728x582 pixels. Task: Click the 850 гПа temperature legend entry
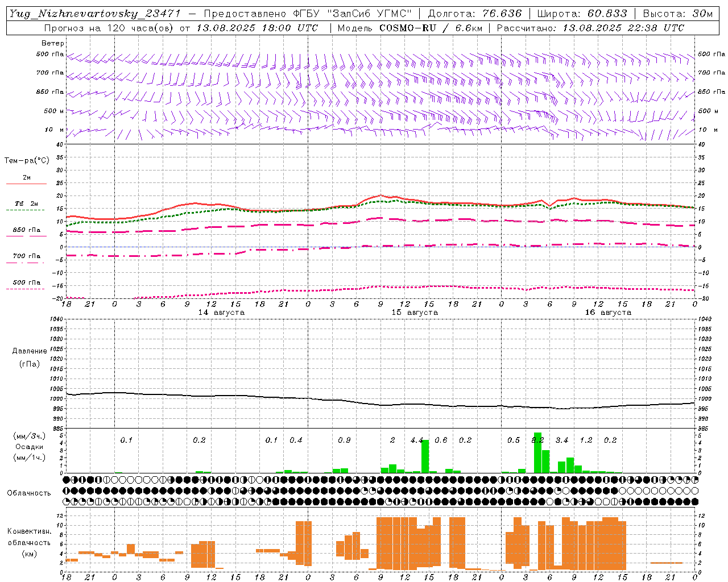27,230
